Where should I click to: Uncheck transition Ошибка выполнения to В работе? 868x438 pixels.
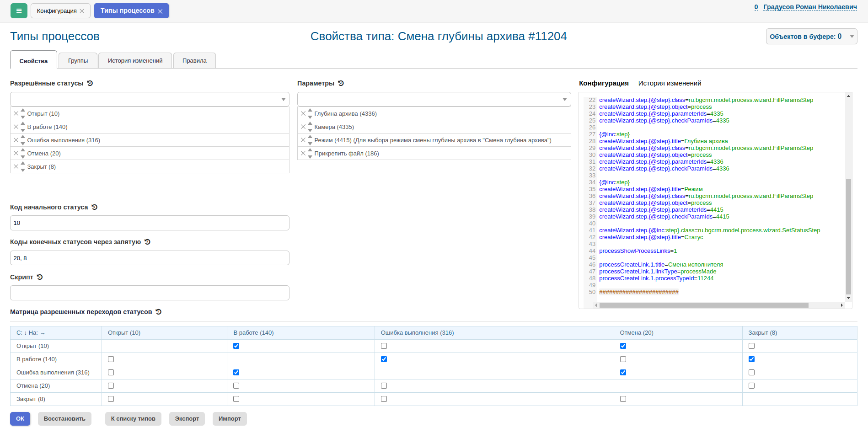(236, 373)
